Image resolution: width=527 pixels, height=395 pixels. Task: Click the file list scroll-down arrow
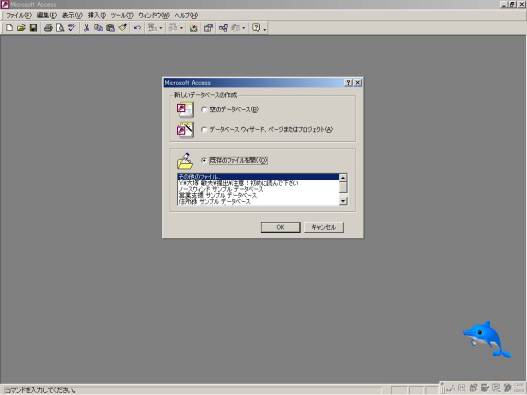[x=343, y=201]
